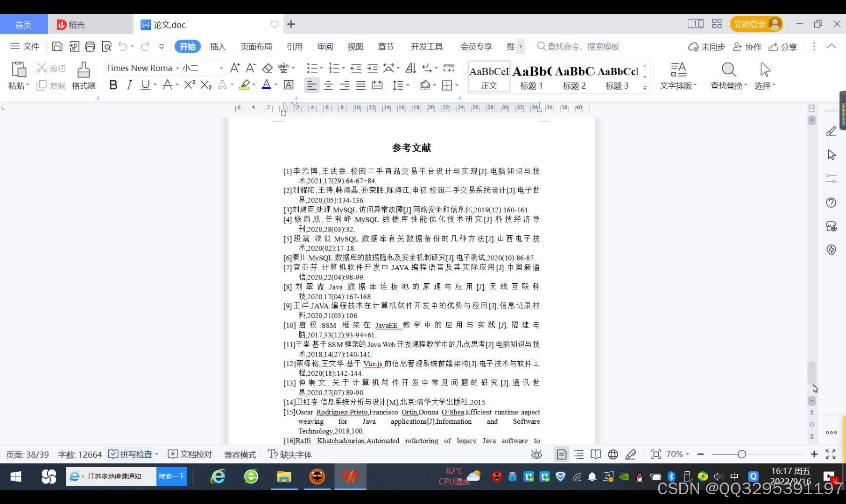Open Find and Replace magnifier
The height and width of the screenshot is (504, 846).
coord(729,70)
